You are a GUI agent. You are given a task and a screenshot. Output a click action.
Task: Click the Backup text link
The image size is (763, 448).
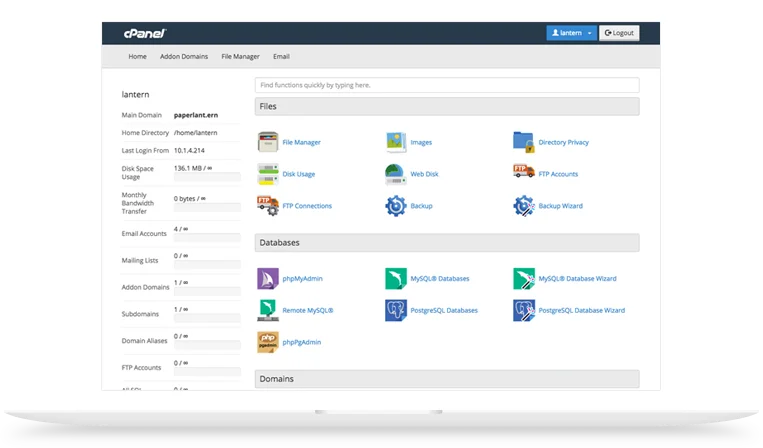click(x=421, y=206)
